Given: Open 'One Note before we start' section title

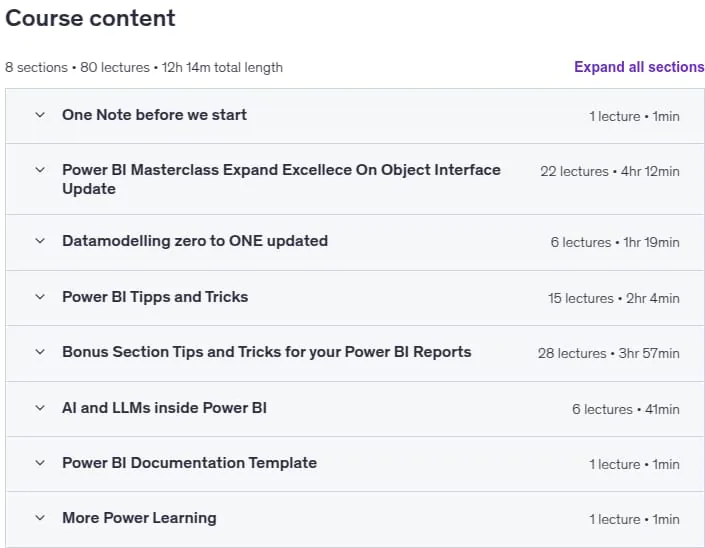Looking at the screenshot, I should click(154, 115).
